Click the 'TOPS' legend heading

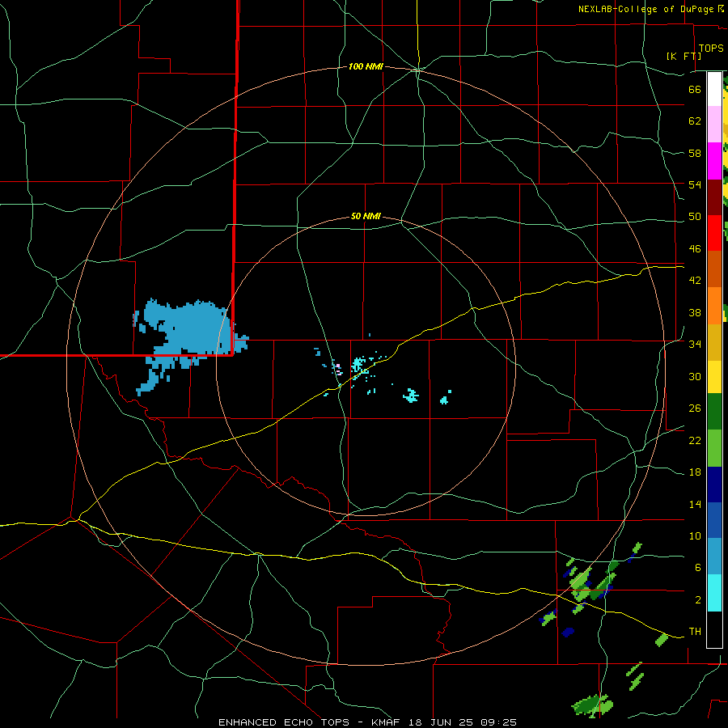pos(711,48)
